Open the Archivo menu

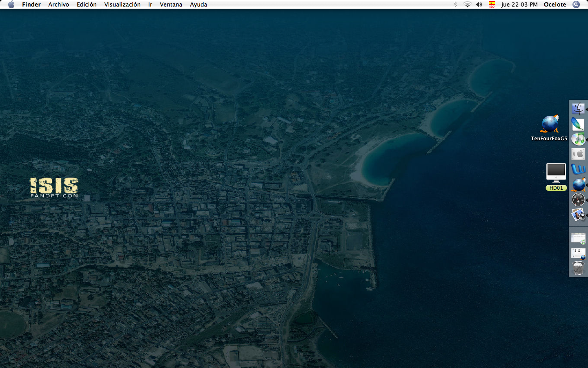[x=58, y=4]
